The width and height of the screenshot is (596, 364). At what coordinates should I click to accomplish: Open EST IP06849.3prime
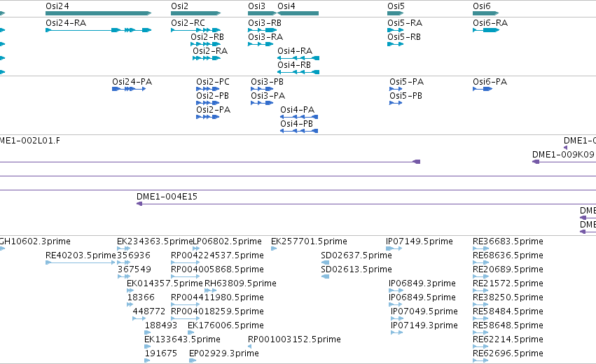(422, 283)
